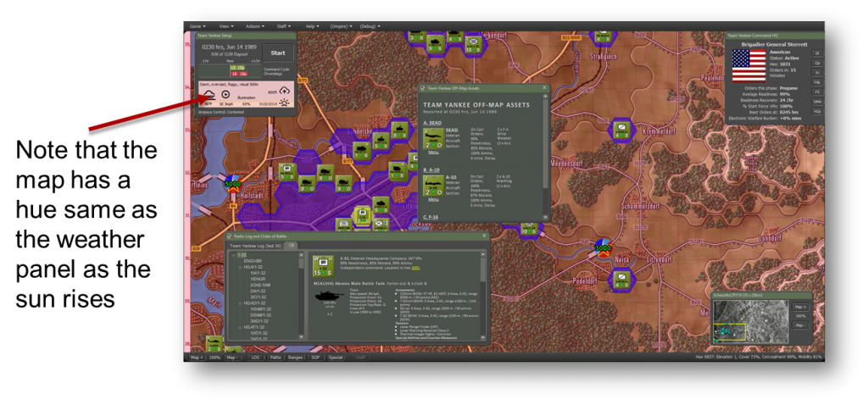This screenshot has width=868, height=405.
Task: Close the Team Yankee Off-Map Assets window
Action: point(544,87)
